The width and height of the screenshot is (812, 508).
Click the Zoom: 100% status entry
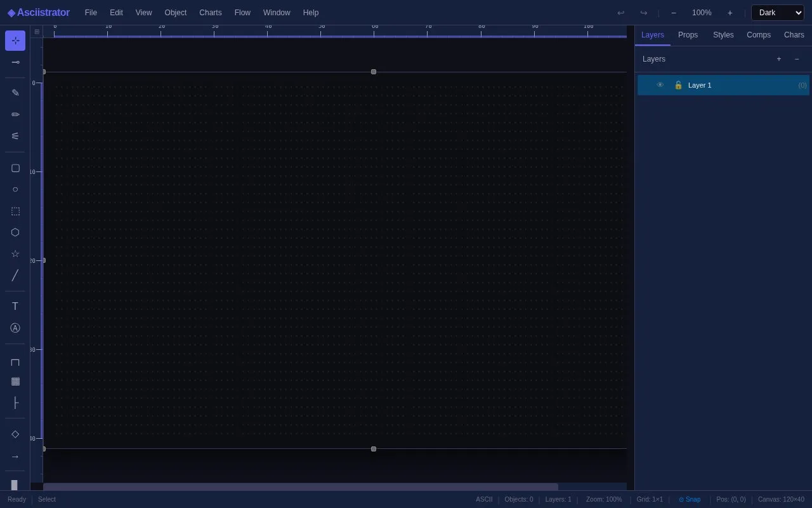[x=604, y=500]
